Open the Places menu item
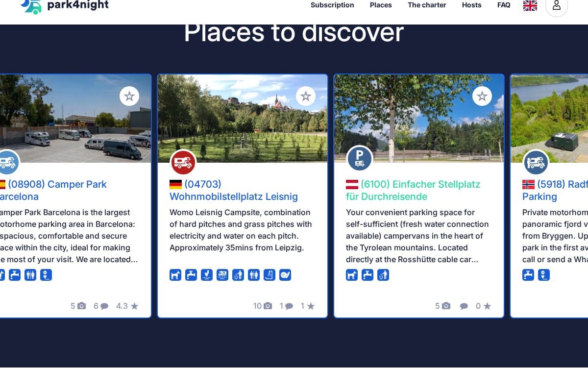Viewport: 588px width, 392px height. pyautogui.click(x=381, y=5)
